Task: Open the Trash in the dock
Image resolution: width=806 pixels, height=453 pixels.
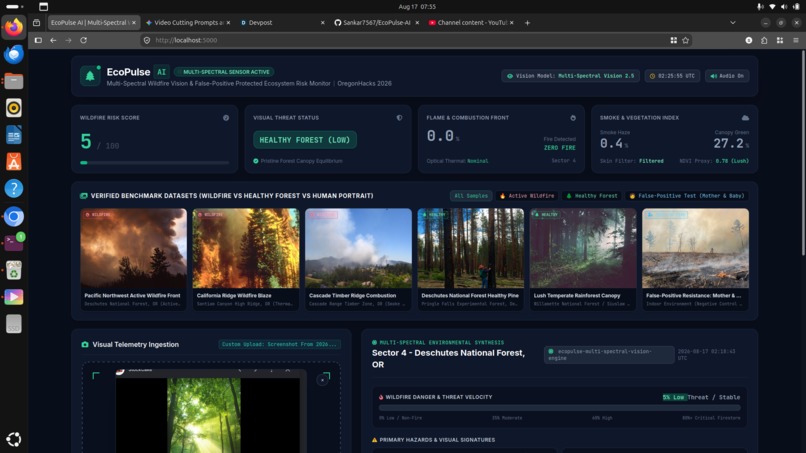Action: [x=14, y=270]
